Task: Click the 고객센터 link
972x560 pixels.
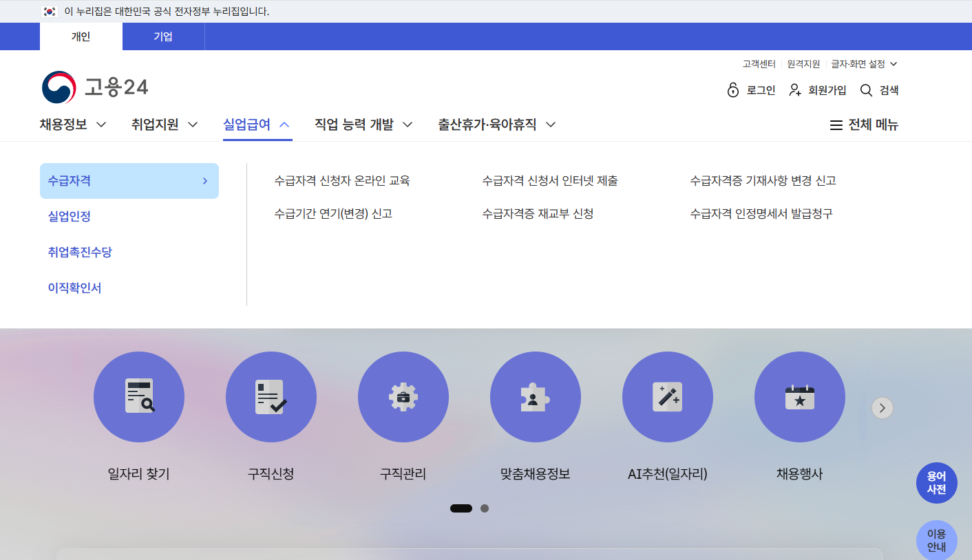Action: point(759,64)
